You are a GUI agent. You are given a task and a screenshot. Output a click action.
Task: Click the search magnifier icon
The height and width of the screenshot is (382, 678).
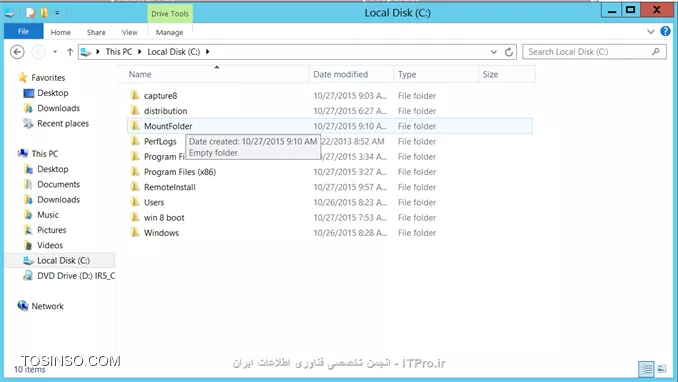point(656,51)
